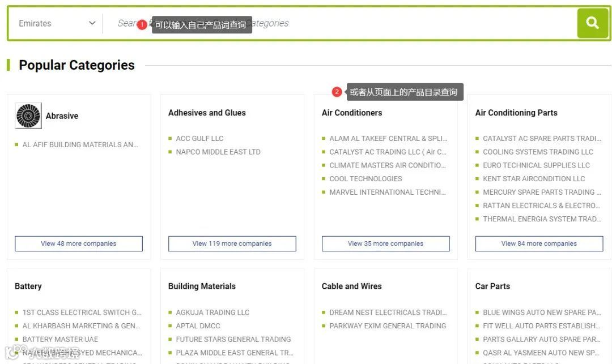The image size is (612, 364).
Task: Select CLIMATE MASTERS AIR CONDITIO listing
Action: (387, 165)
